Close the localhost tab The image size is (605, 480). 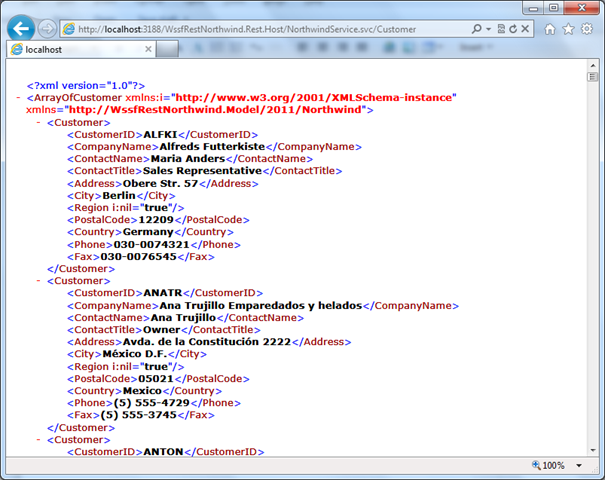click(x=148, y=48)
